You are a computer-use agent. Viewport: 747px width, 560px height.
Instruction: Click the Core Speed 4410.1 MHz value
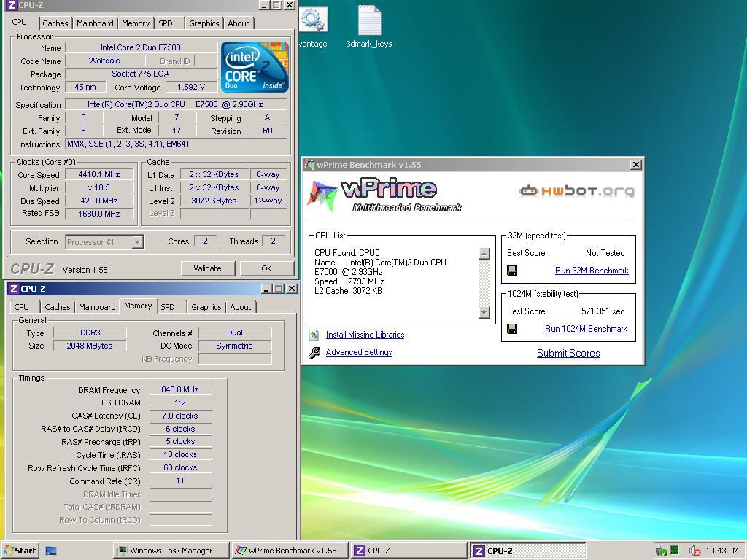(x=99, y=175)
